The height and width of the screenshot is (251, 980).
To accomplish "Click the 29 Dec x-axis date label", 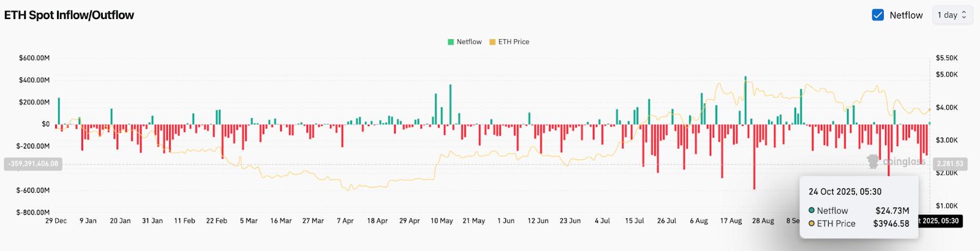I will [x=56, y=221].
